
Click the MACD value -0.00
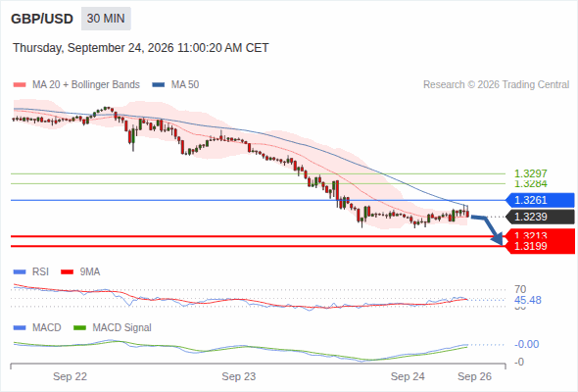coord(527,344)
